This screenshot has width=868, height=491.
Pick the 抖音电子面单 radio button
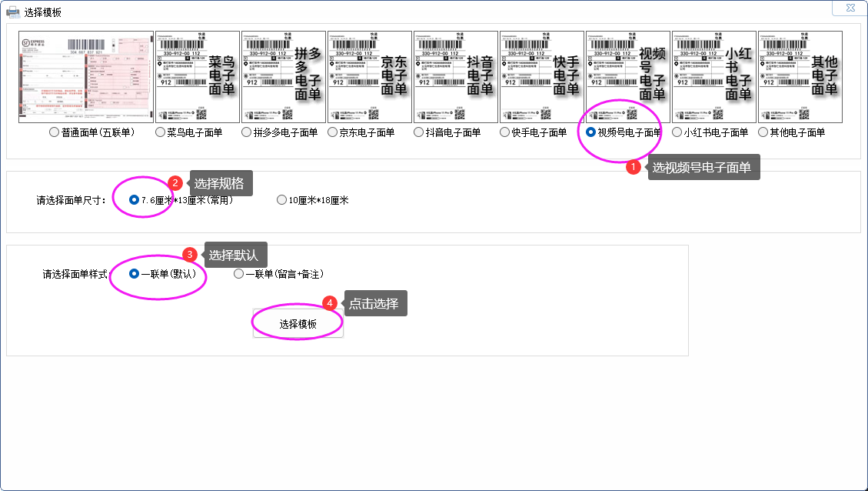[419, 132]
